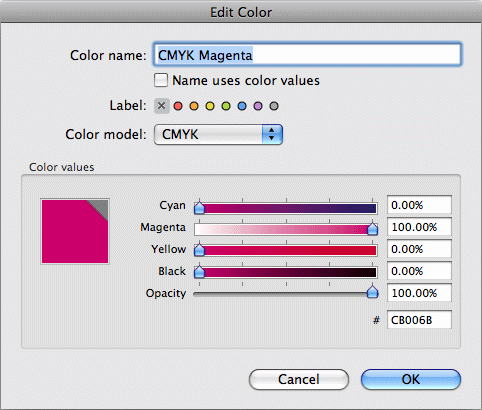Click the hex code CB006B field
The width and height of the screenshot is (482, 410).
(419, 320)
